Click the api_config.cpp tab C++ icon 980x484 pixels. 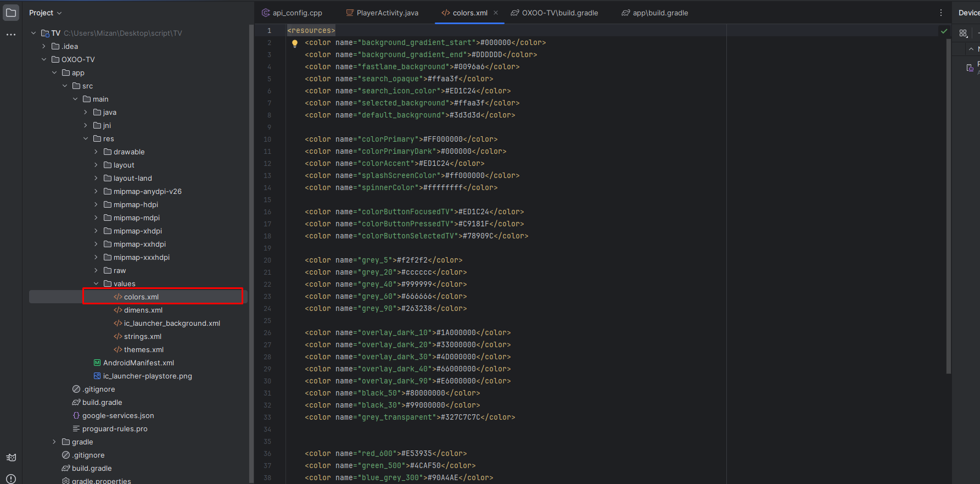(x=266, y=13)
